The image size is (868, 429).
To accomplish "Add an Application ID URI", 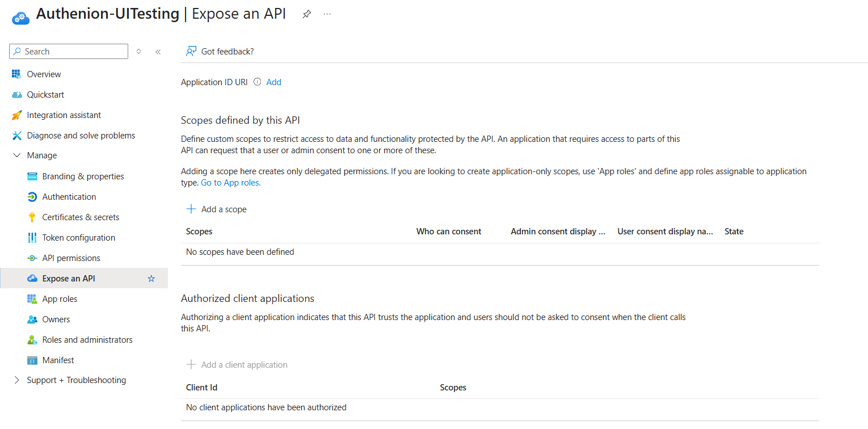I will [274, 82].
